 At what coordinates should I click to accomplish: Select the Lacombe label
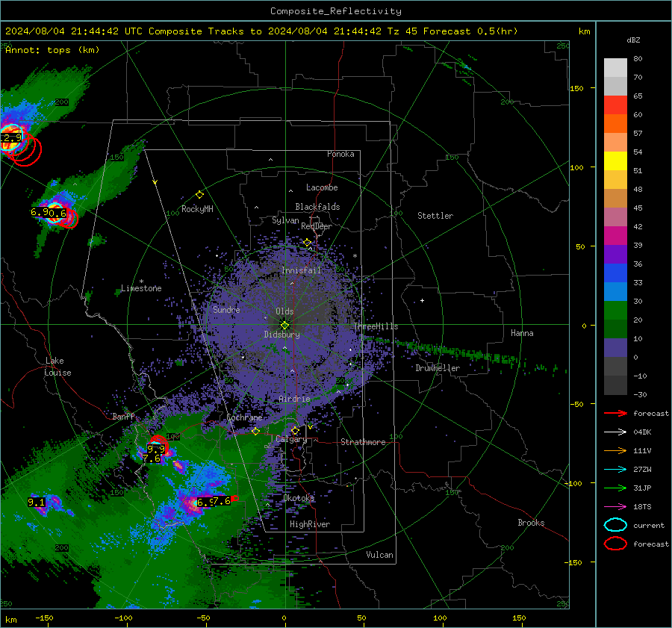coord(322,187)
